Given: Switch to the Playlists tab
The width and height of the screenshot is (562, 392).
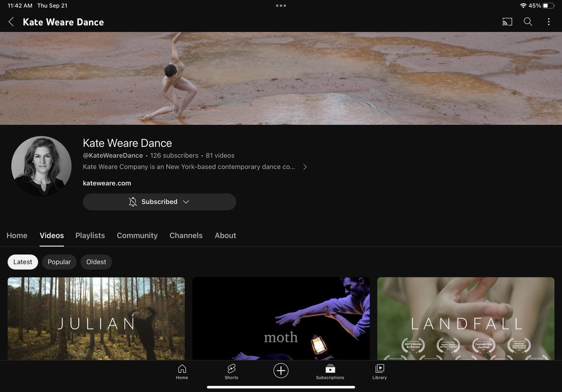Looking at the screenshot, I should tap(90, 235).
